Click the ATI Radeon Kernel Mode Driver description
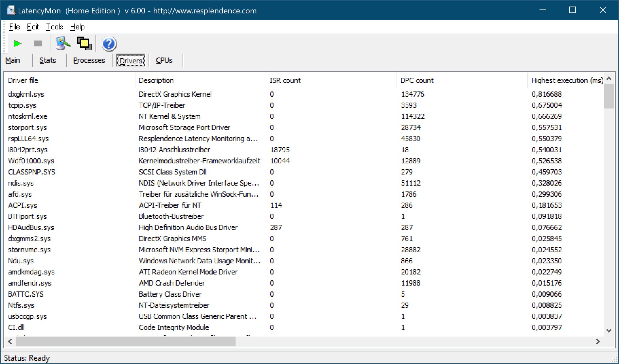The height and width of the screenshot is (364, 619). pyautogui.click(x=188, y=272)
